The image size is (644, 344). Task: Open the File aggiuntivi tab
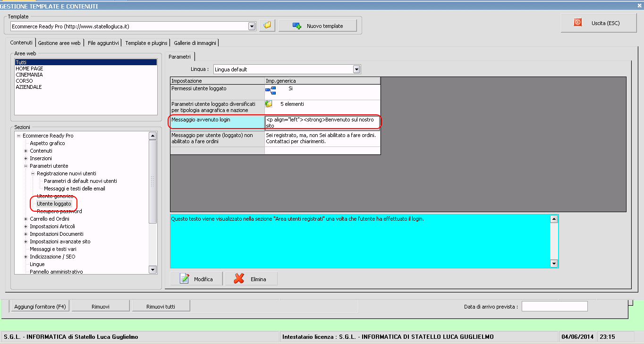(103, 43)
